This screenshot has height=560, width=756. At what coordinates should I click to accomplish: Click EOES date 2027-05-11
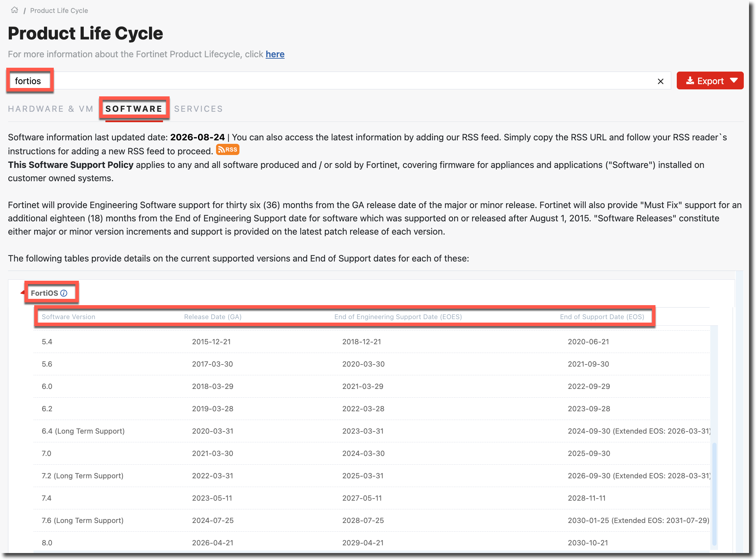coord(362,498)
